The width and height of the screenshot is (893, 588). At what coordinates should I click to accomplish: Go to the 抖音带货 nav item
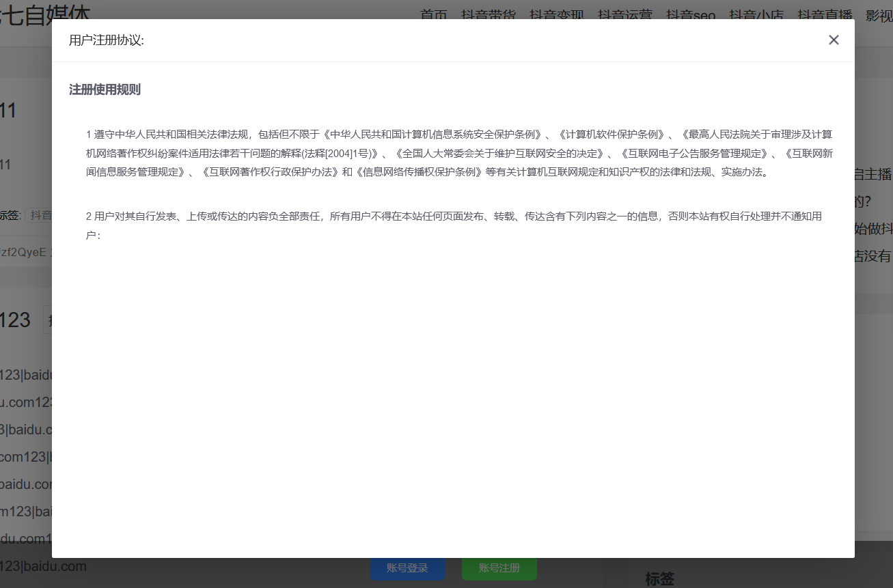click(x=488, y=15)
